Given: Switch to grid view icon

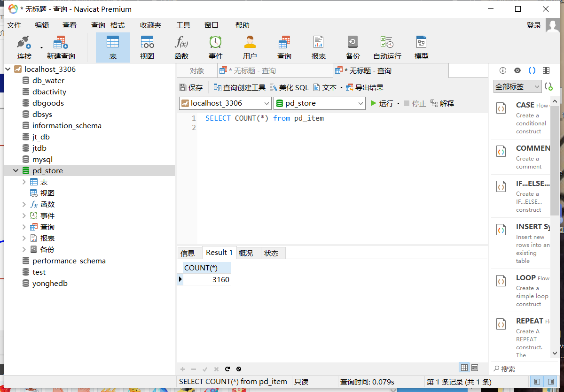Looking at the screenshot, I should 464,368.
